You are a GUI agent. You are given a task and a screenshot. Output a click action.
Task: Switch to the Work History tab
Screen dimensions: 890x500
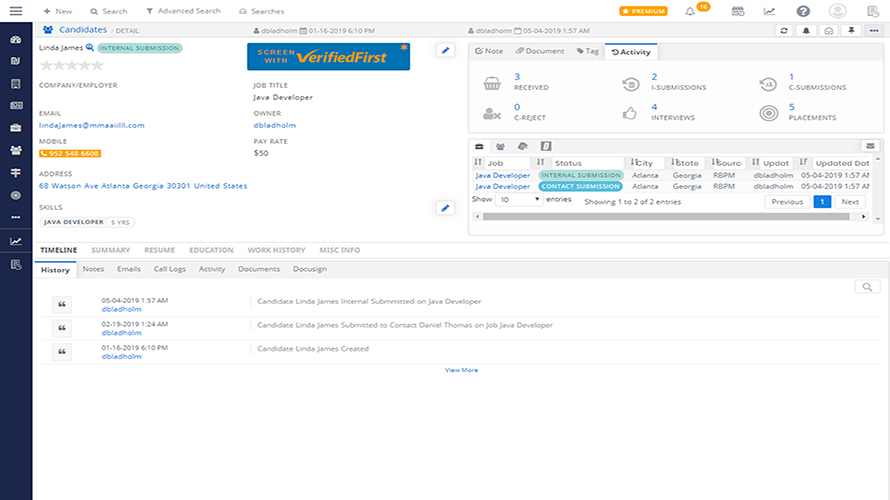click(276, 250)
